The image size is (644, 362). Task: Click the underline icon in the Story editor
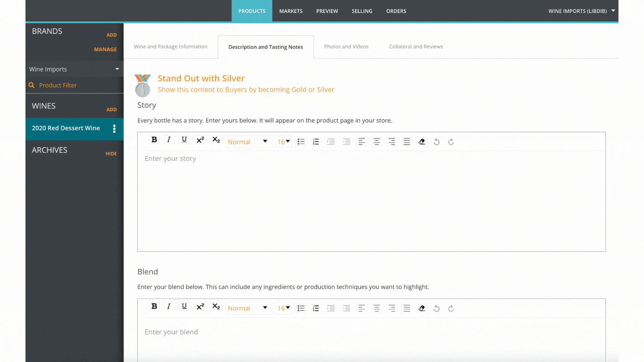coord(184,139)
